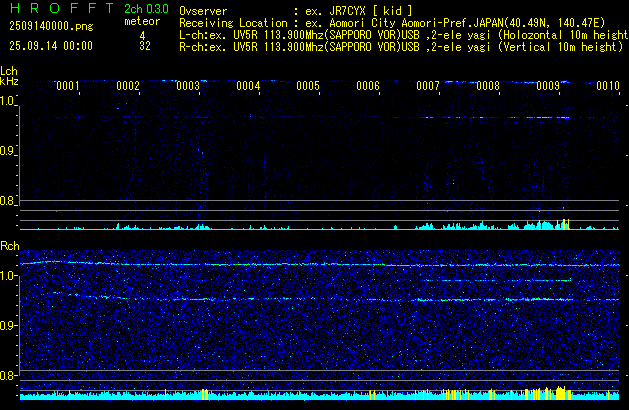Screen dimensions: 629x410
Task: Click the timestamp 25.09.14 00:00
Action: pyautogui.click(x=51, y=46)
